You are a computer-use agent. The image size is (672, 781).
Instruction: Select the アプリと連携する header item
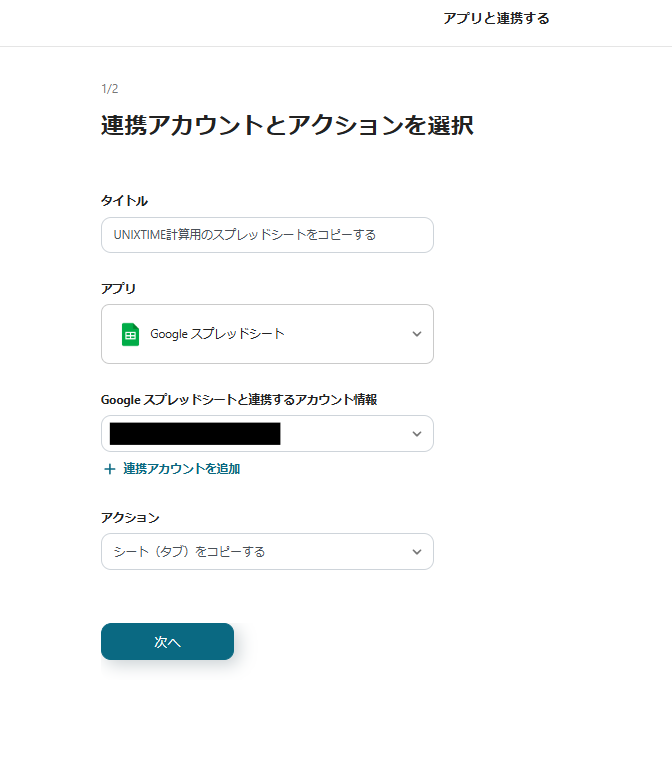pos(496,18)
